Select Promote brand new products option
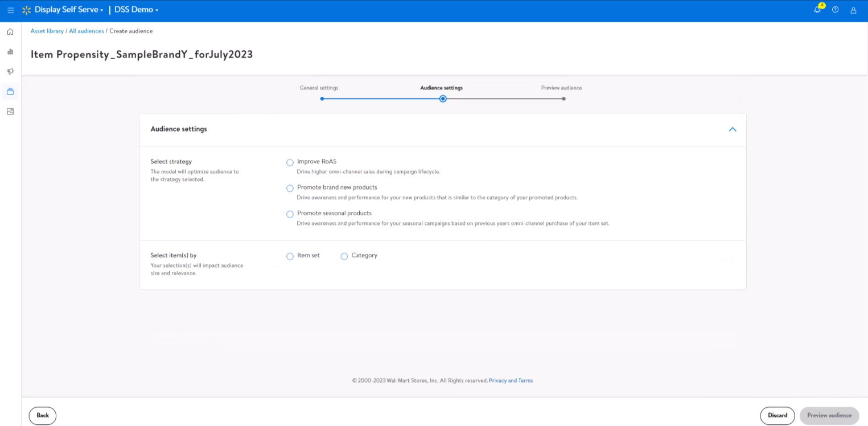 coord(290,188)
